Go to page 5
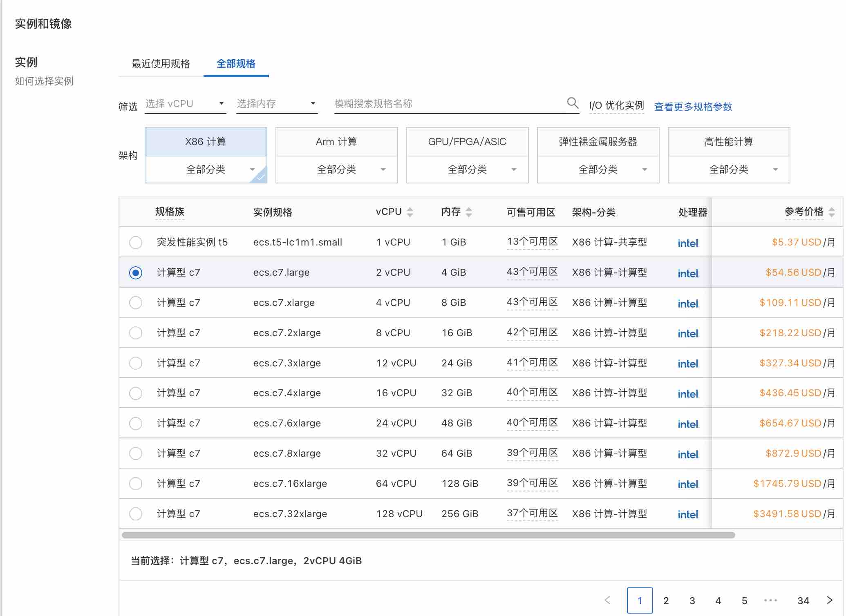 click(745, 600)
